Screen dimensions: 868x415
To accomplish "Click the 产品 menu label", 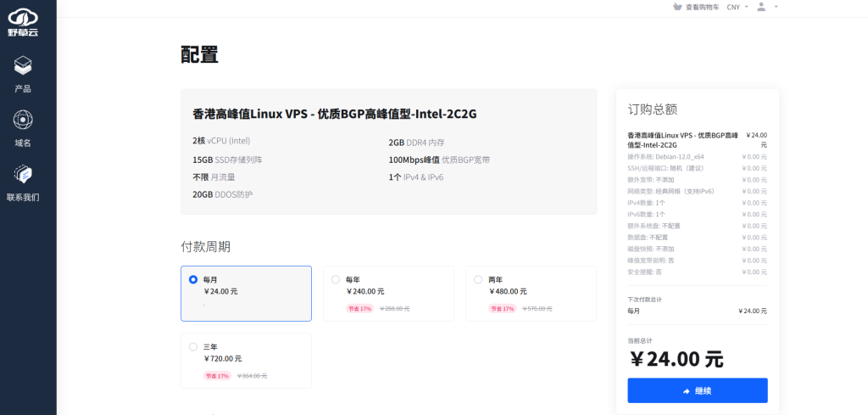I will coord(23,88).
